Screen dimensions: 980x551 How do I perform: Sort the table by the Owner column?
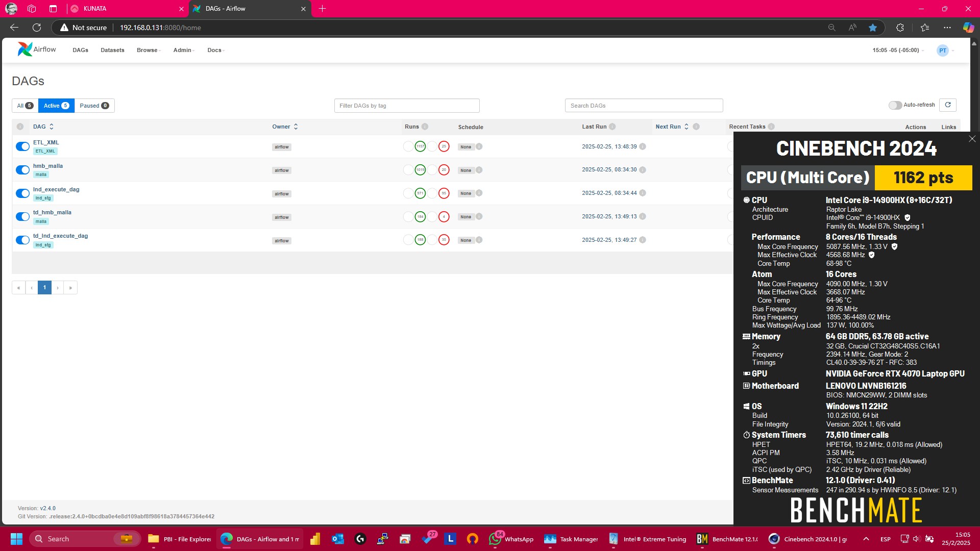285,127
